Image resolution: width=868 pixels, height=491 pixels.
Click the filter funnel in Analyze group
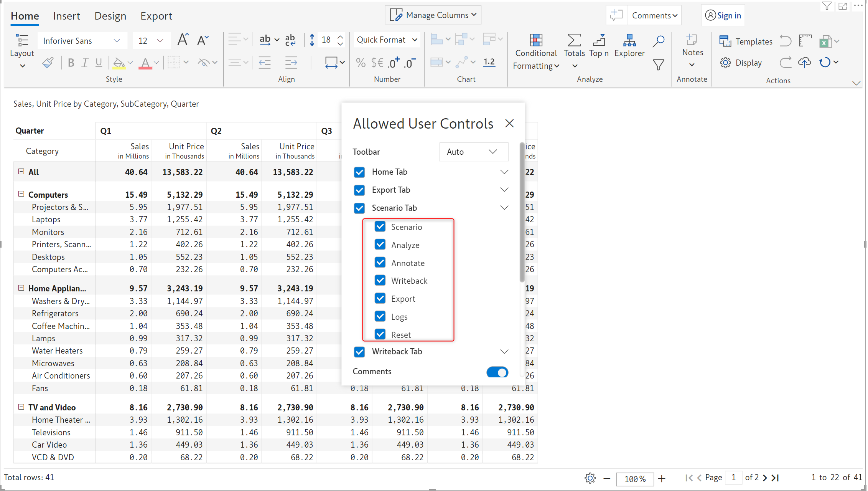point(659,64)
